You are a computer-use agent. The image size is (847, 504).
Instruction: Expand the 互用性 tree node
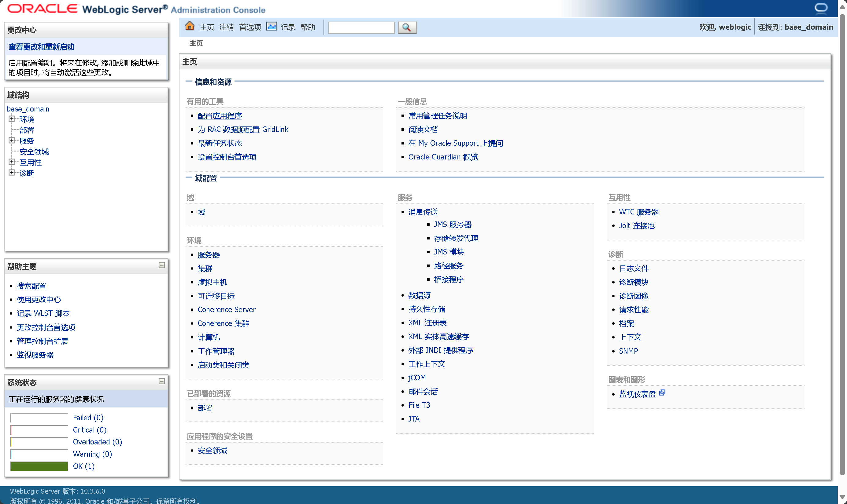pos(12,162)
